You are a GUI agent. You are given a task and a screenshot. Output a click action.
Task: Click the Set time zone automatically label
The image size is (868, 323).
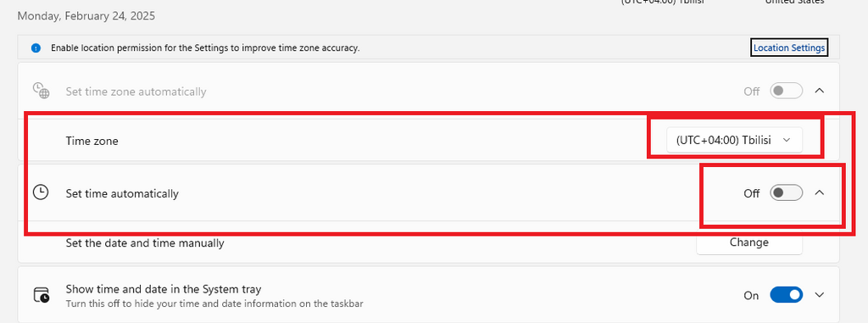pyautogui.click(x=136, y=92)
